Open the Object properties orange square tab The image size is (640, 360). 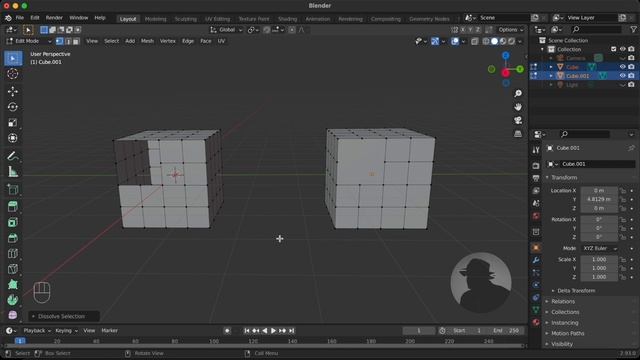(536, 248)
